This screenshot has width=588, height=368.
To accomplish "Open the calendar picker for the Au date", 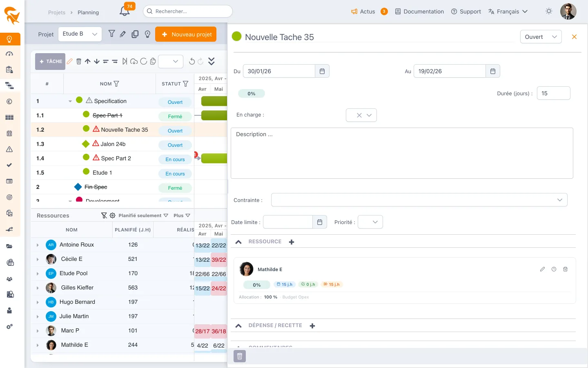I will click(493, 71).
